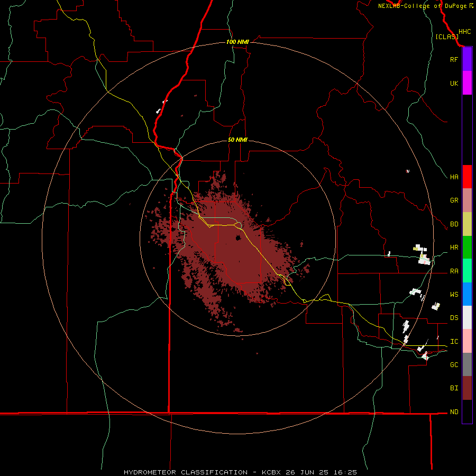Click the HA red legend swatch
476x476 pixels.
tap(467, 177)
